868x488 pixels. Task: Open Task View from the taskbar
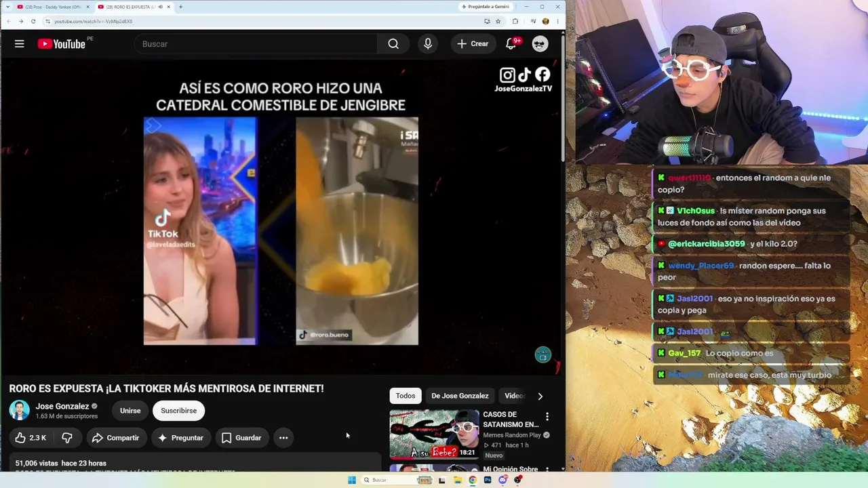click(441, 480)
